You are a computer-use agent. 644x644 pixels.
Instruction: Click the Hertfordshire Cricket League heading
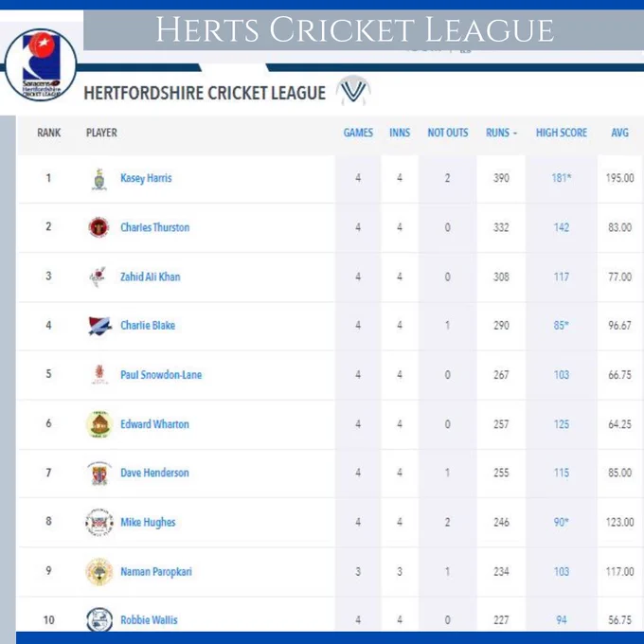point(205,93)
